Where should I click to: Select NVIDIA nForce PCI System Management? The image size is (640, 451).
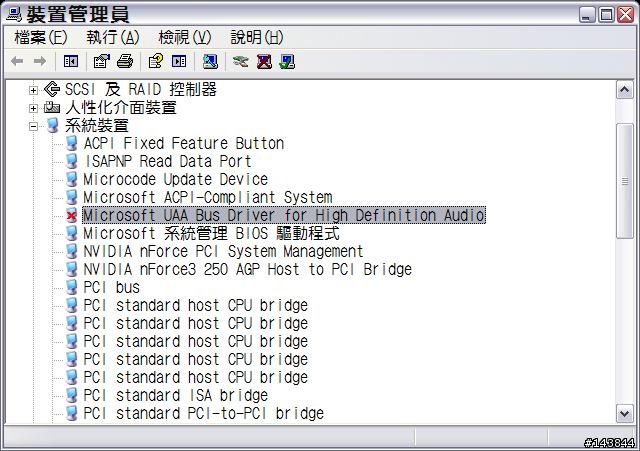pyautogui.click(x=223, y=251)
